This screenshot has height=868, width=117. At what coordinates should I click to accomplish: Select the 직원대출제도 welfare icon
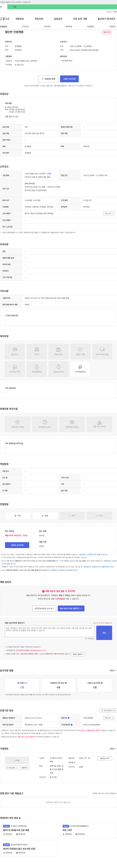[x=37, y=369]
